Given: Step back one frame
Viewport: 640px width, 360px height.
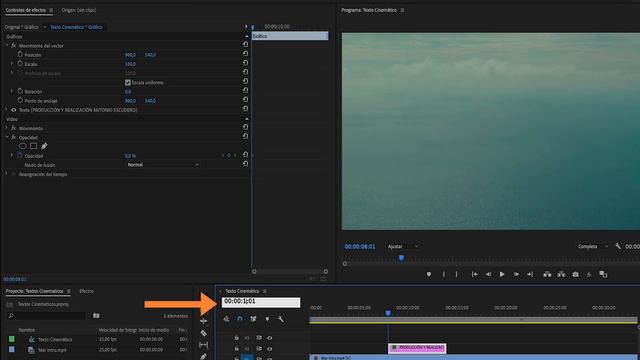Looking at the screenshot, I should pos(488,274).
